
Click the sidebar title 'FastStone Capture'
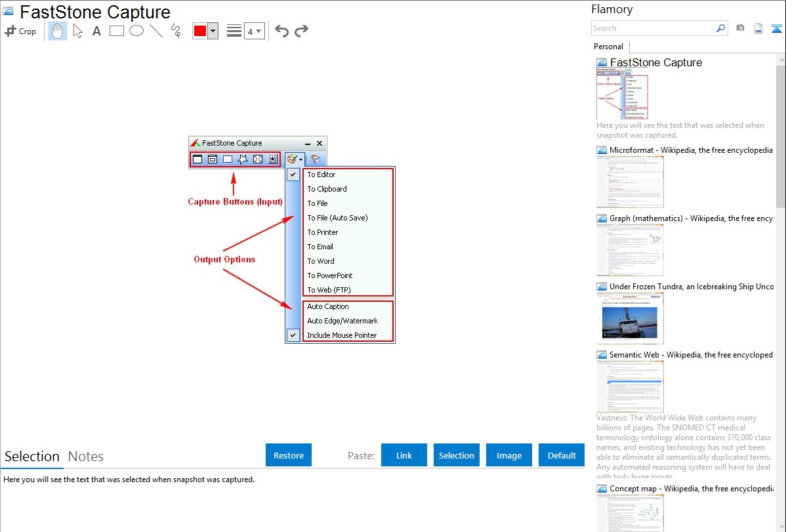(x=655, y=63)
